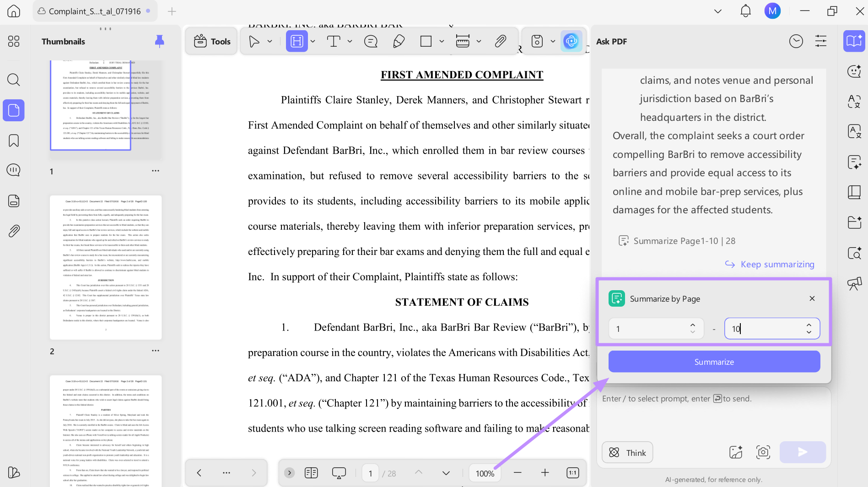This screenshot has width=868, height=487.
Task: Select the Highlight tool
Action: point(297,41)
